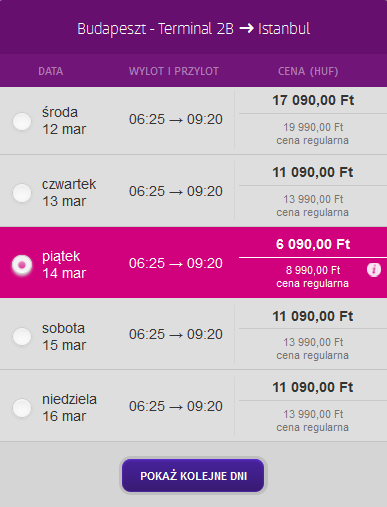387x507 pixels.
Task: Click the WYLOT I PRZYLOT column header
Action: tap(174, 71)
